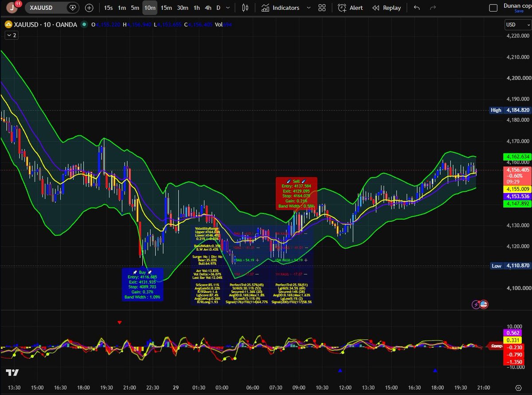Viewport: 532px width, 395px height.
Task: Click the 4,162.634 green band price tag
Action: (516, 157)
